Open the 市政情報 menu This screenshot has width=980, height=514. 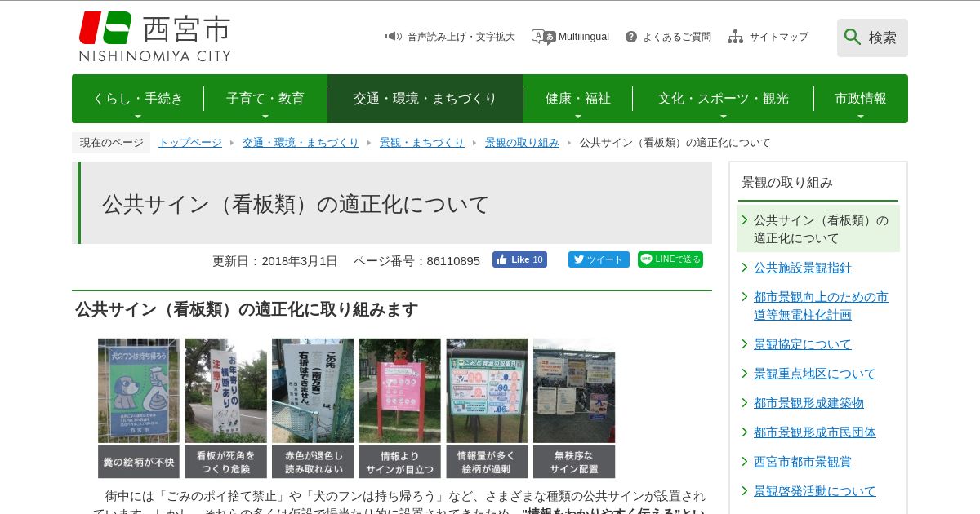(861, 99)
